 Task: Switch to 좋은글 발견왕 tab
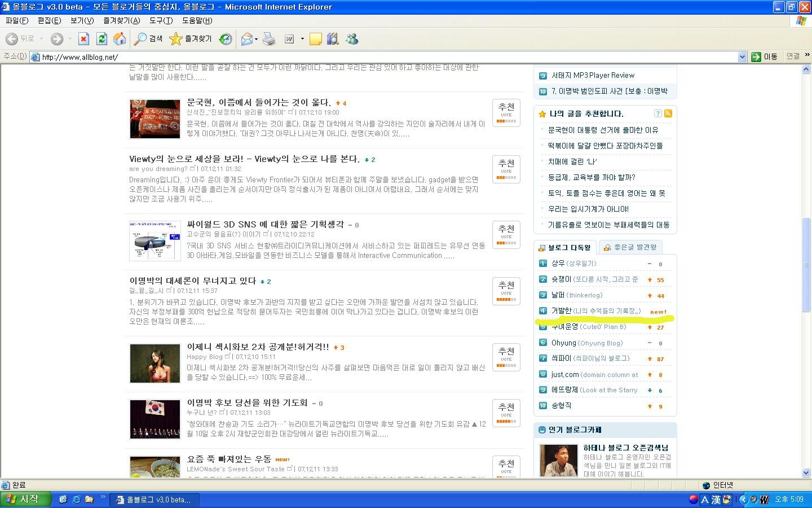coord(630,247)
